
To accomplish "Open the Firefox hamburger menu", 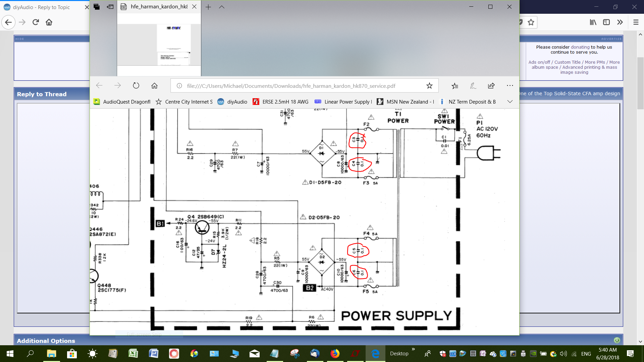I will 636,22.
